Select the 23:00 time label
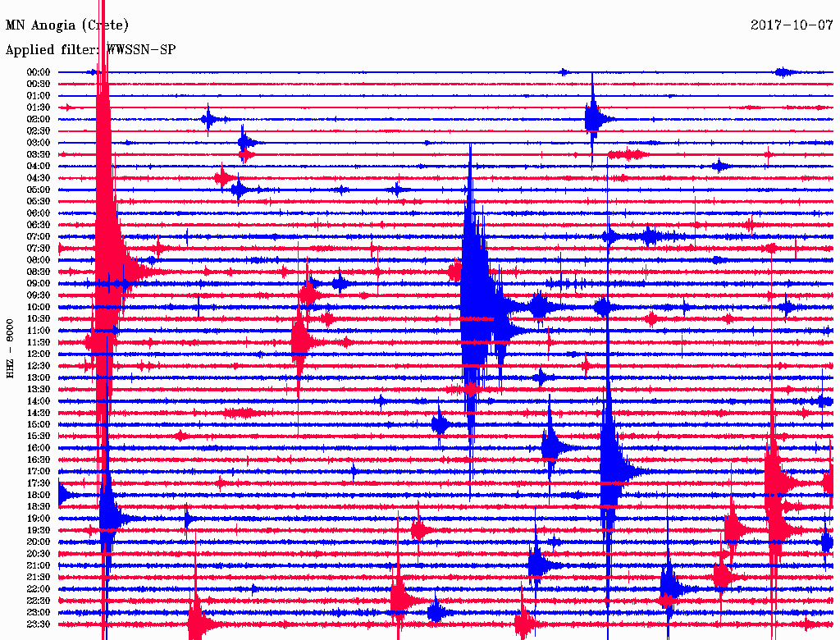This screenshot has width=840, height=640. pyautogui.click(x=39, y=613)
